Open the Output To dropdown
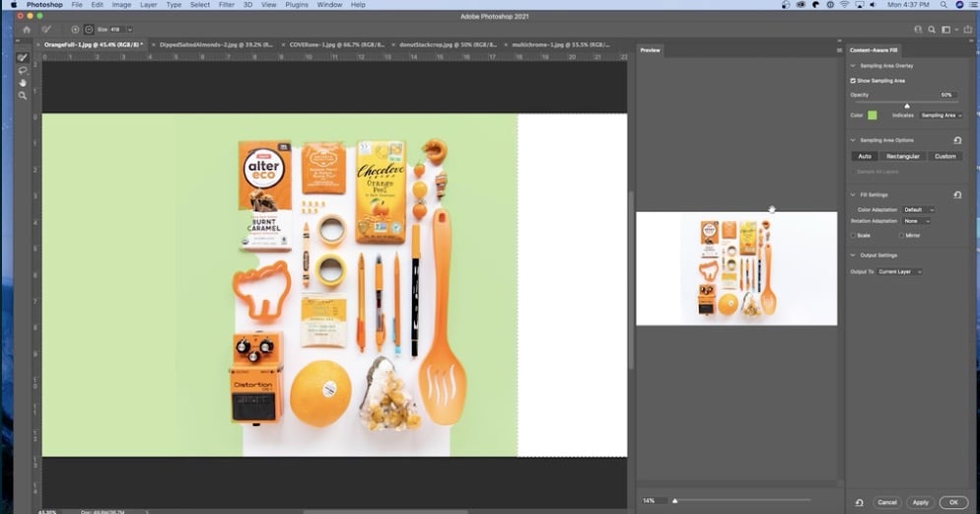Screen dimensions: 980x514 (x=900, y=271)
